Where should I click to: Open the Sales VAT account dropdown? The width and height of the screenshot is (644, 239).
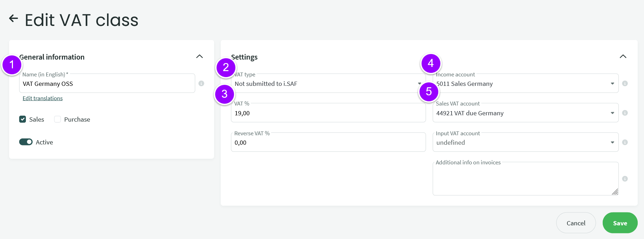(x=525, y=113)
